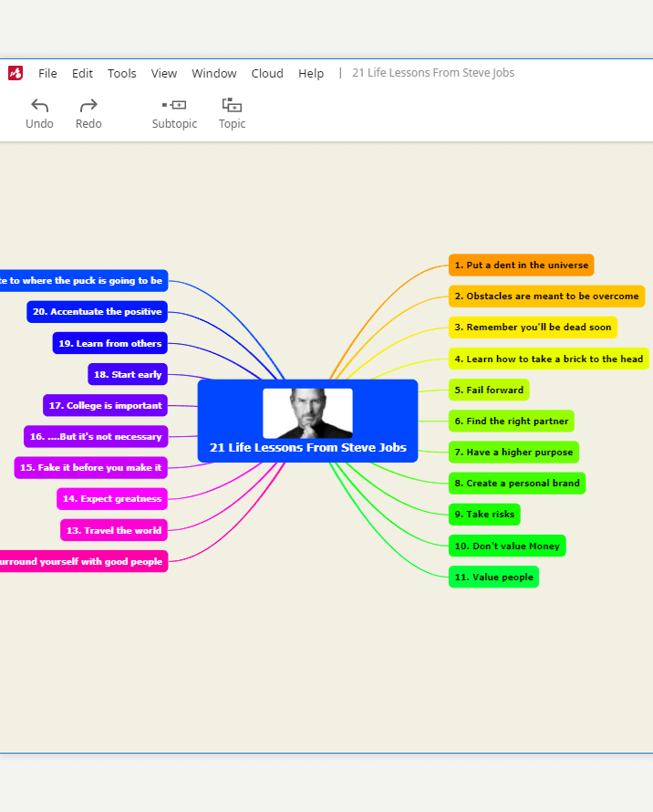The width and height of the screenshot is (653, 812).
Task: Select topic '6. Find the right partner'
Action: [512, 421]
